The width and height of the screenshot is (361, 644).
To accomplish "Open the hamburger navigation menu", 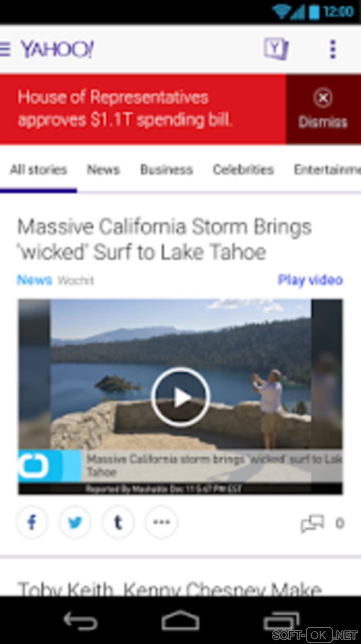I will click(x=5, y=49).
